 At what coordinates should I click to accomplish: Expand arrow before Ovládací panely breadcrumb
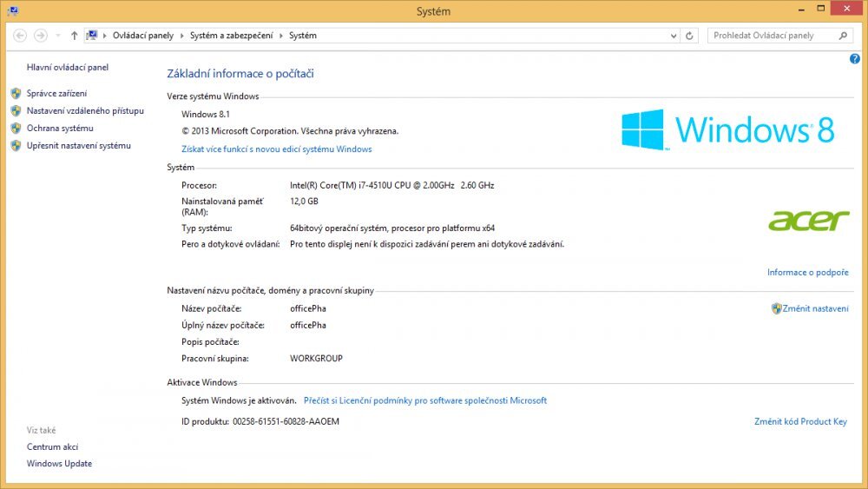pos(104,36)
